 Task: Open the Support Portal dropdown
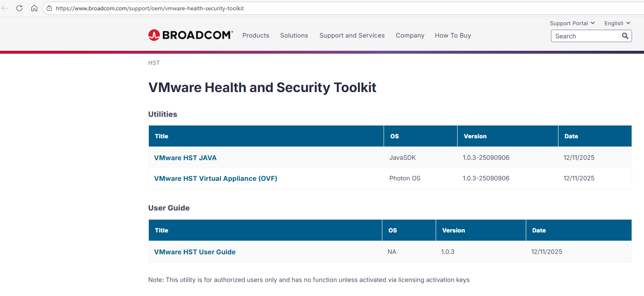(x=570, y=23)
